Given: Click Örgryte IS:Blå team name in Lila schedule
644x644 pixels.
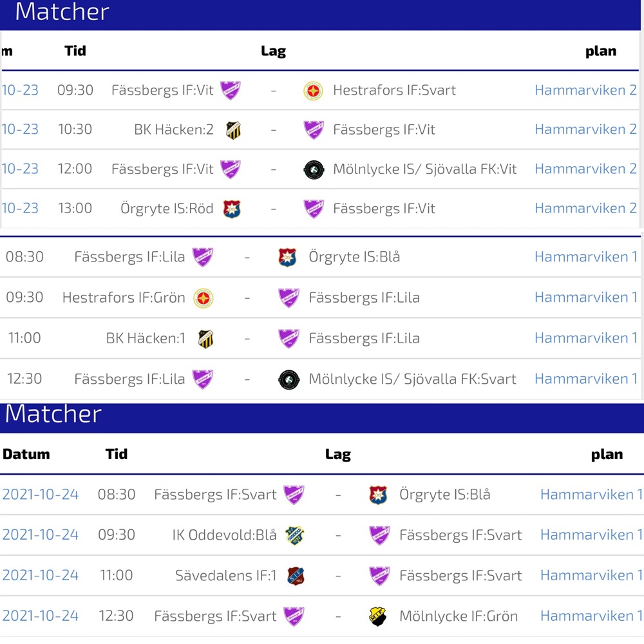Looking at the screenshot, I should coord(354,257).
